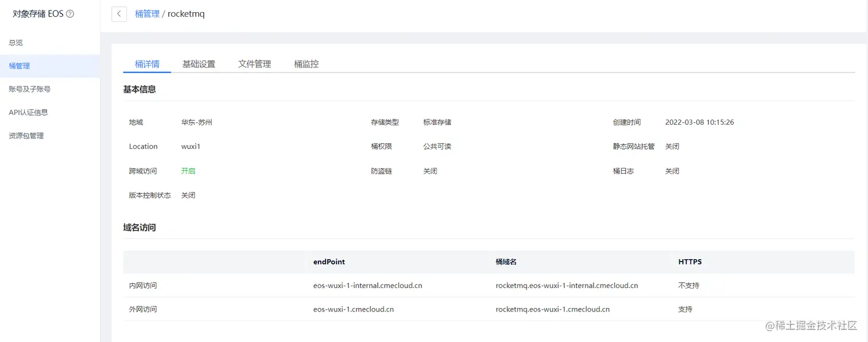Viewport: 868px width, 342px height.
Task: Click the 外网访问 row label
Action: [x=143, y=309]
